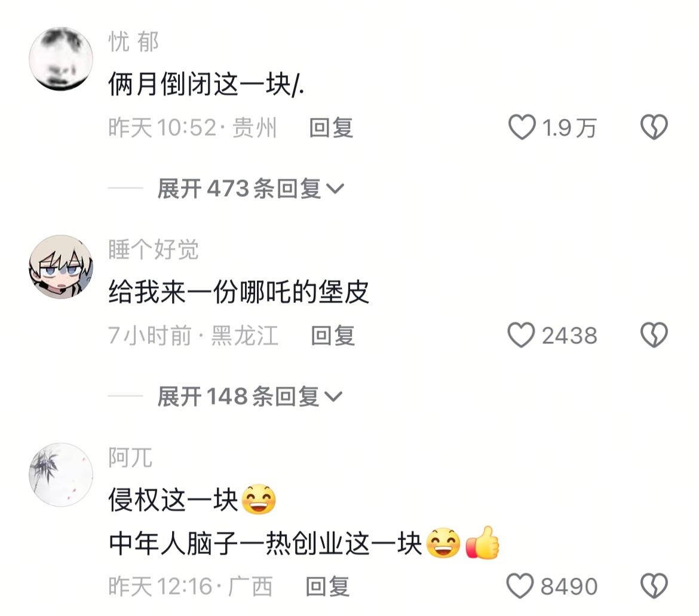The height and width of the screenshot is (616, 699).
Task: Reply to the 贵州 comment
Action: click(331, 128)
